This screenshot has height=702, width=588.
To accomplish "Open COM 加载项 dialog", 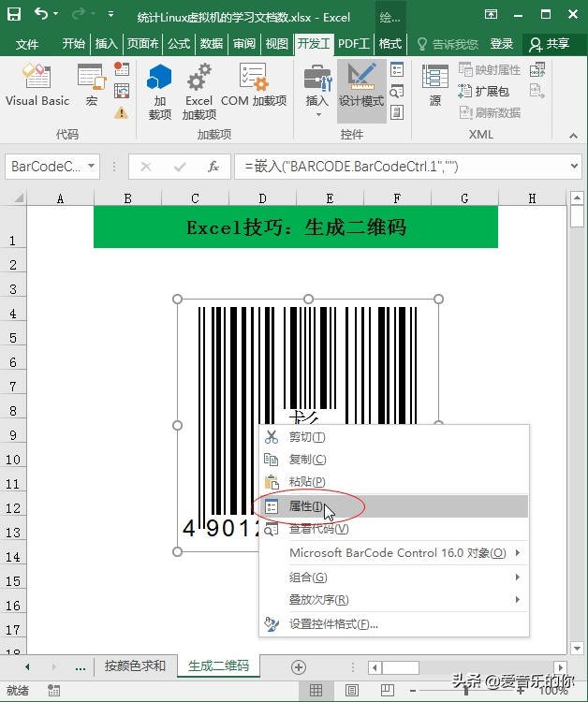I will [x=254, y=85].
